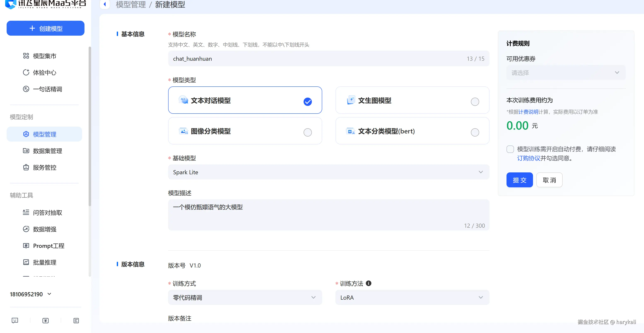This screenshot has width=644, height=333.
Task: Select the 图像分类模型 radio option
Action: tap(307, 132)
